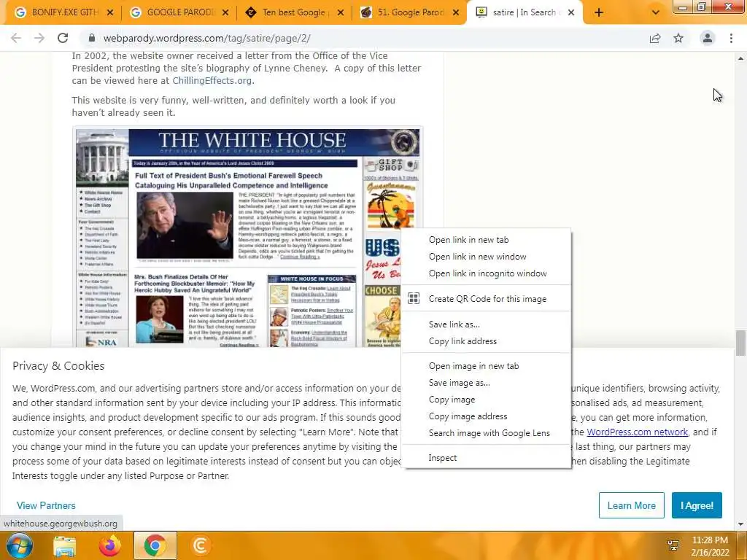Click the Chrome taskbar icon
Viewport: 747px width, 560px height.
[155, 545]
